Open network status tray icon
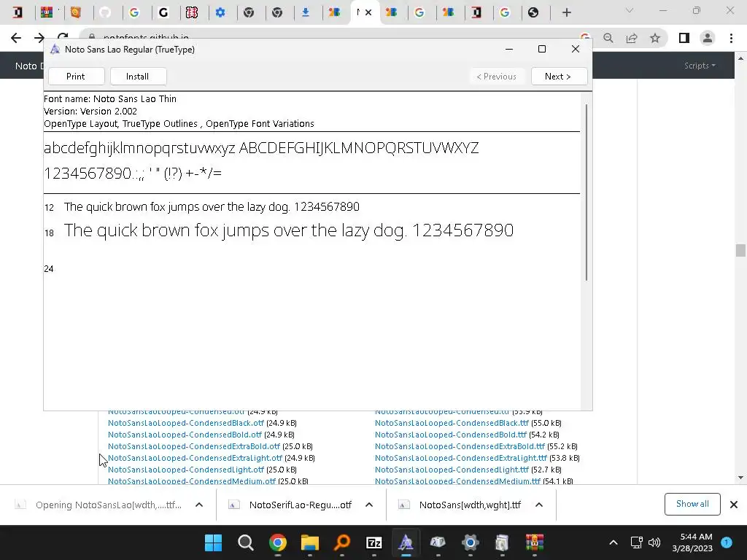 (x=636, y=542)
